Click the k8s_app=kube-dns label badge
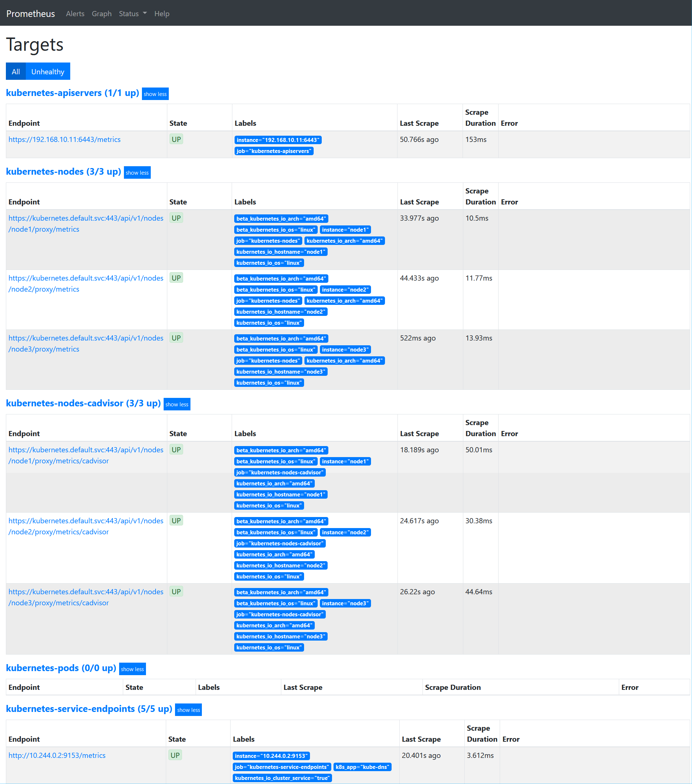Viewport: 692px width, 784px height. [363, 767]
